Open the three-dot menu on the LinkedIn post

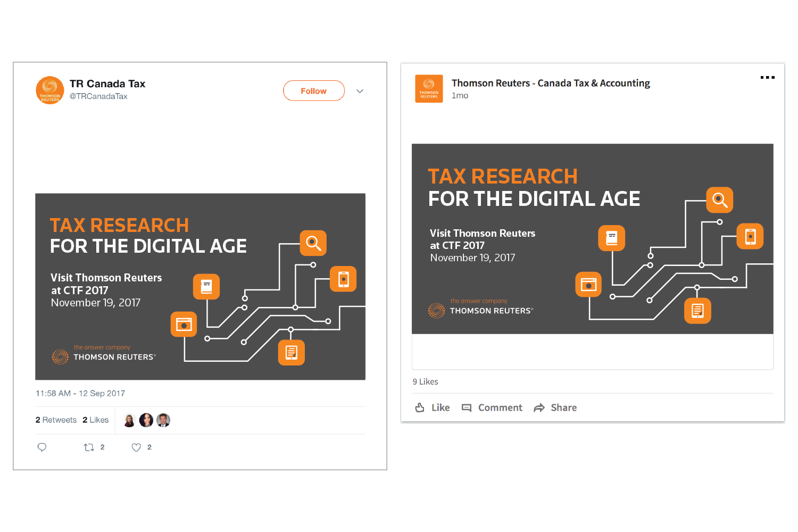coord(767,78)
